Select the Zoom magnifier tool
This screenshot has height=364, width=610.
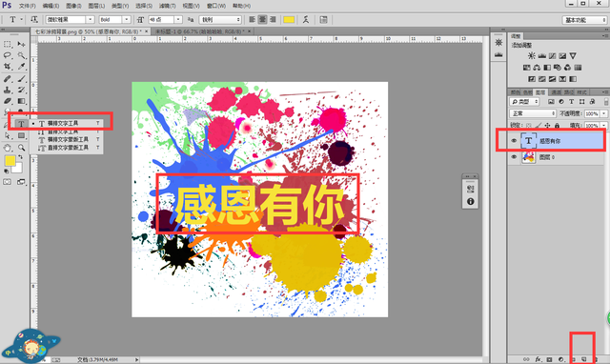(21, 148)
